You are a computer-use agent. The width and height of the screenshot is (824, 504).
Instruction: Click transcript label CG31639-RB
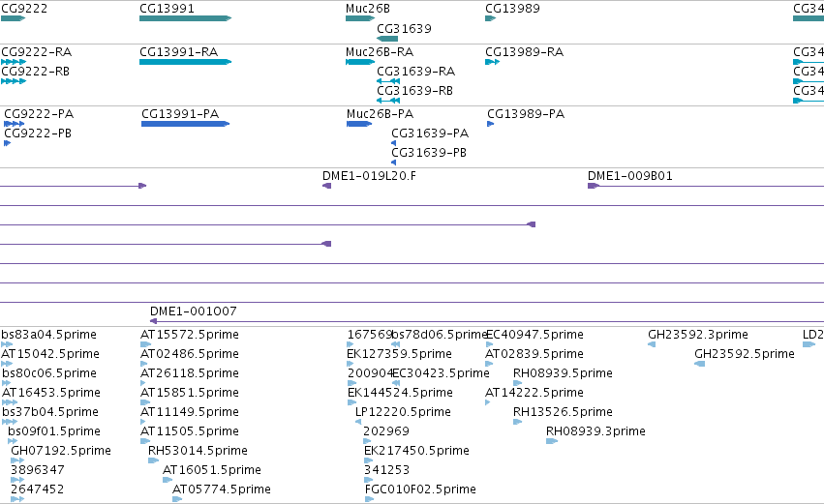(414, 91)
